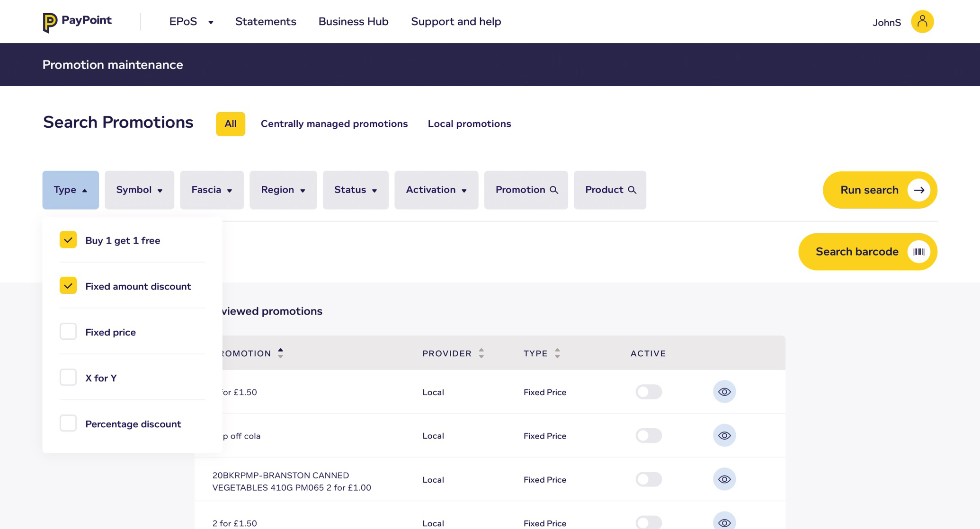Uncheck Buy 1 get 1 free

coord(68,240)
